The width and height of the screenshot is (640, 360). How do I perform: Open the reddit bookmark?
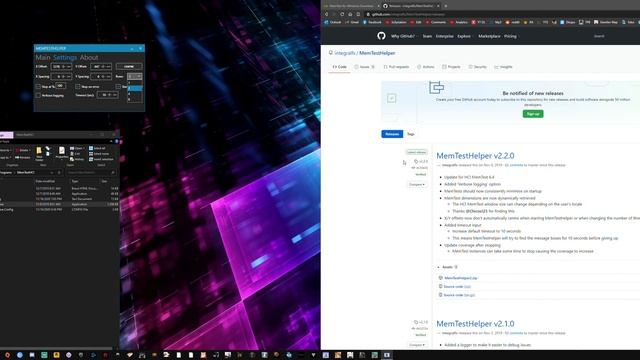[513, 22]
